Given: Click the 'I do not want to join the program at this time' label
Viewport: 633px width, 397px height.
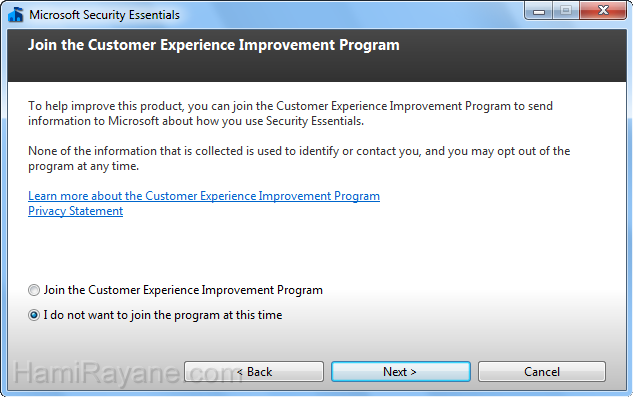Looking at the screenshot, I should pos(163,315).
